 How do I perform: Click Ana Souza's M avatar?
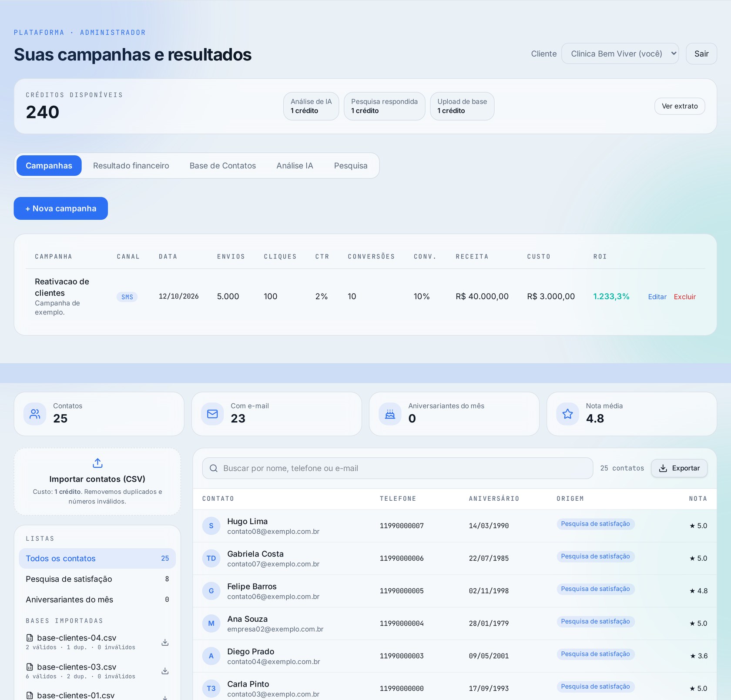pyautogui.click(x=211, y=623)
